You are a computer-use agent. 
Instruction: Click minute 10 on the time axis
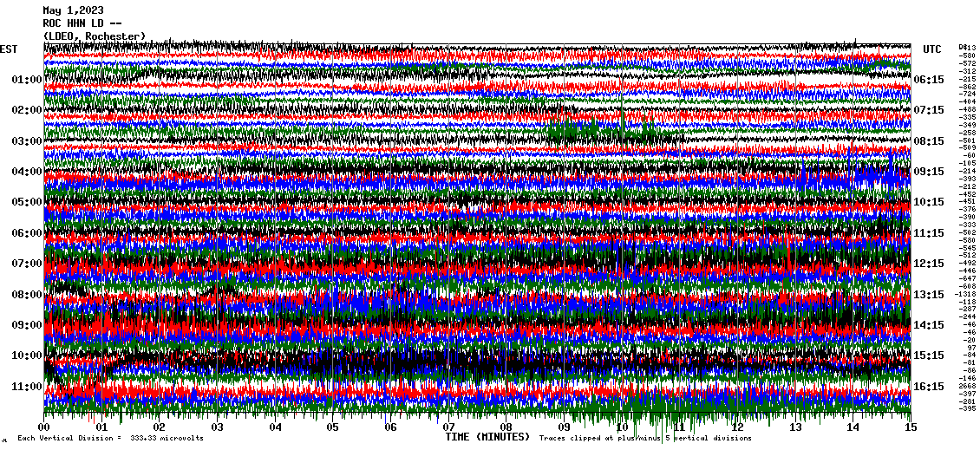tap(622, 427)
